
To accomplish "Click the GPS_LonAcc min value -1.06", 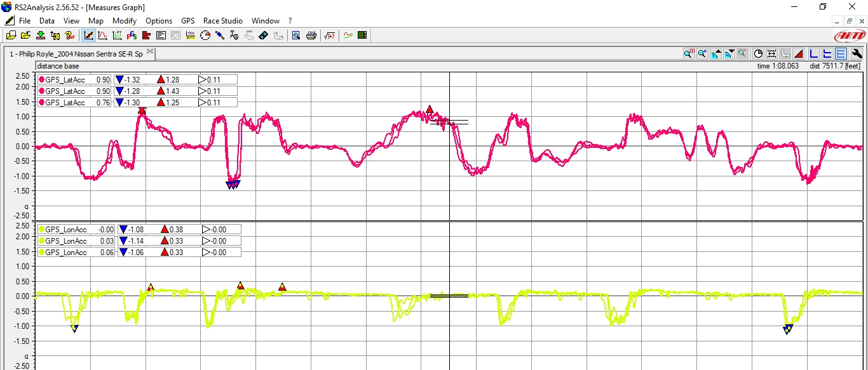I will pos(137,253).
